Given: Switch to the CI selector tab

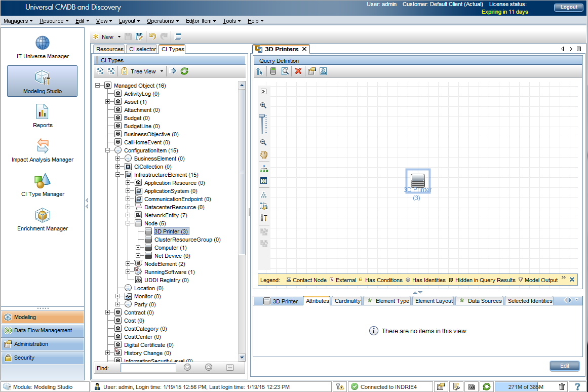Looking at the screenshot, I should click(142, 49).
